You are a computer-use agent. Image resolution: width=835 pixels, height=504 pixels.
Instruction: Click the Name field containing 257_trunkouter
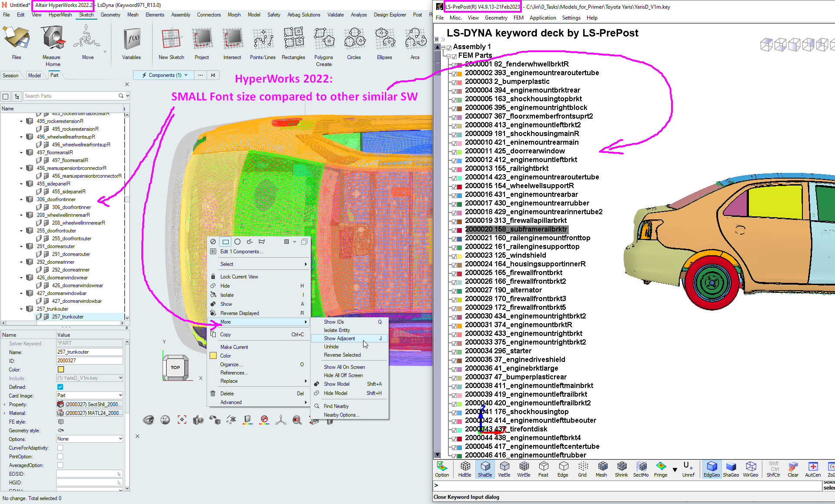(90, 352)
